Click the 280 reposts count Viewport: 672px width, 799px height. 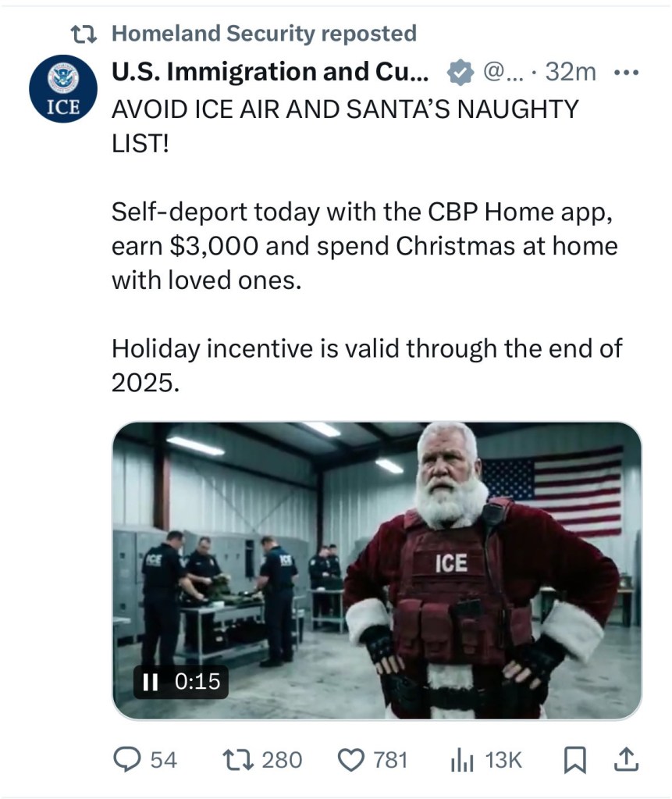point(281,759)
